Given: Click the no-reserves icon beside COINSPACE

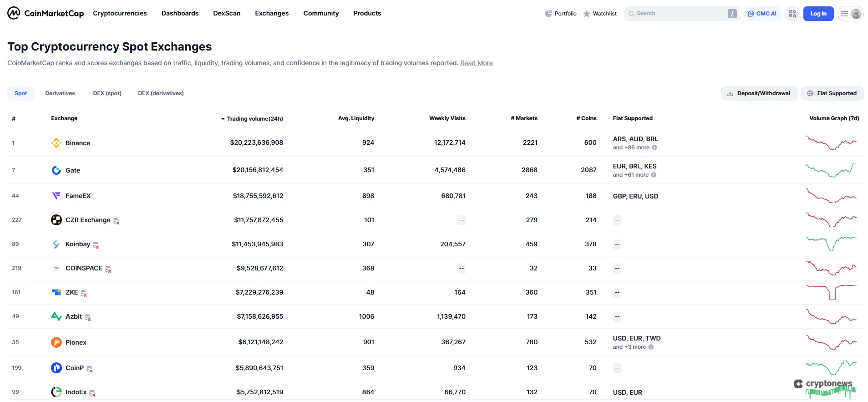Looking at the screenshot, I should click(x=108, y=270).
